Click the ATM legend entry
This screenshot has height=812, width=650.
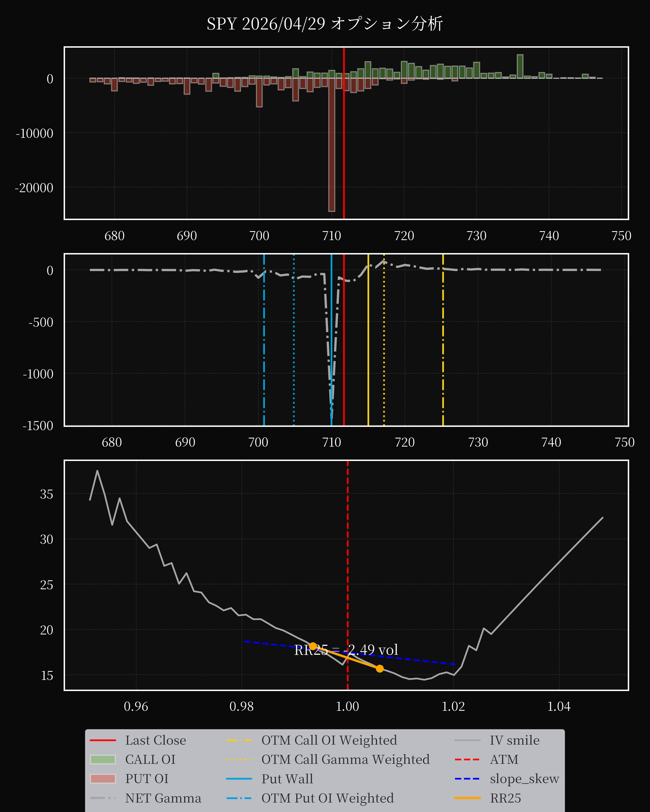pyautogui.click(x=486, y=759)
